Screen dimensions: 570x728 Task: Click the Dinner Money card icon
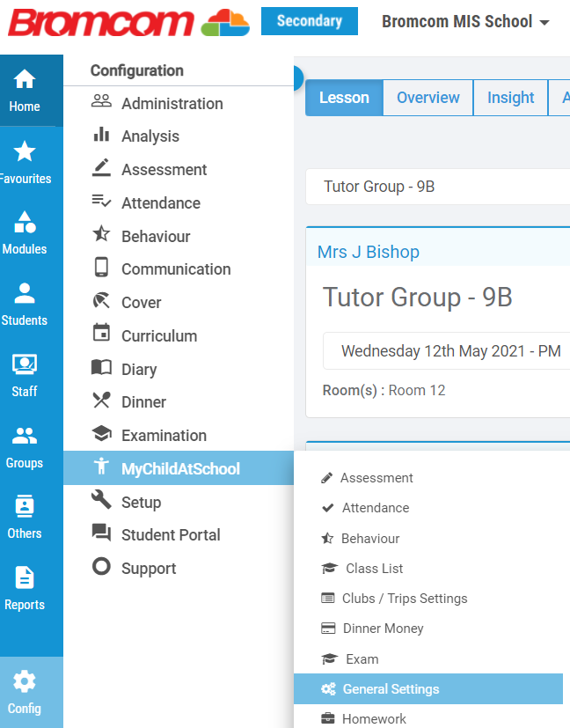(x=328, y=629)
